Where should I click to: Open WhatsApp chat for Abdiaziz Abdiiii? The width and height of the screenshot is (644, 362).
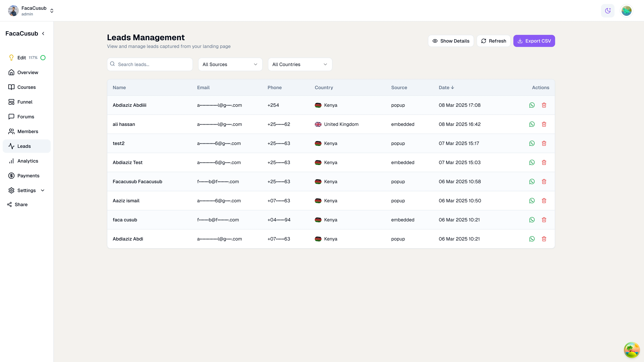pos(532,105)
